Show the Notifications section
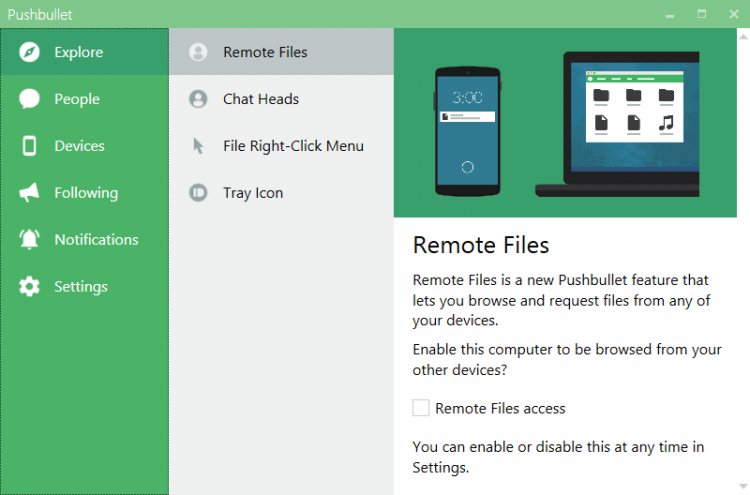 [85, 239]
